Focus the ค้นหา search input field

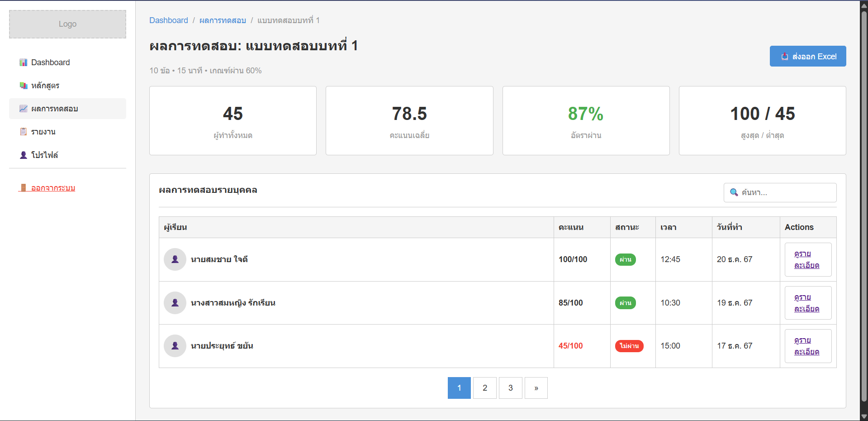[x=786, y=192]
